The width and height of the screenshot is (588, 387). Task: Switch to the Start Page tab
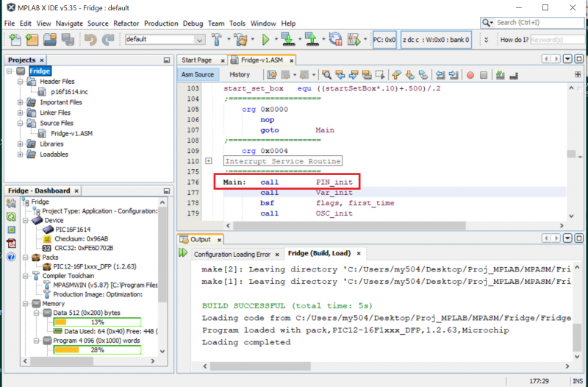coord(196,60)
